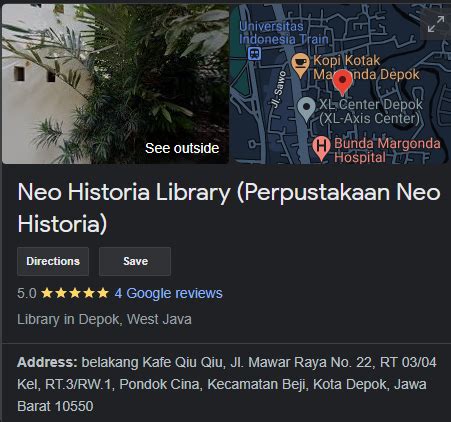451x422 pixels.
Task: Save the Neo Historia Library place
Action: coord(135,261)
